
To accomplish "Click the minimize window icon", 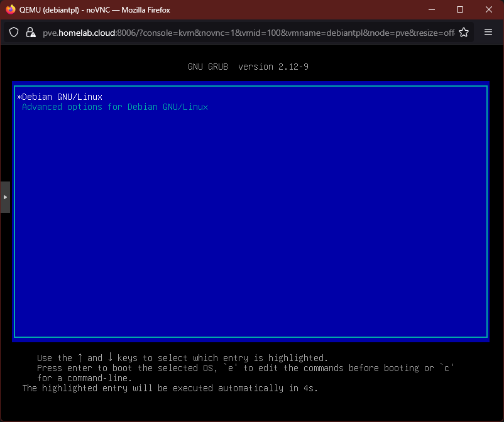I will point(431,9).
